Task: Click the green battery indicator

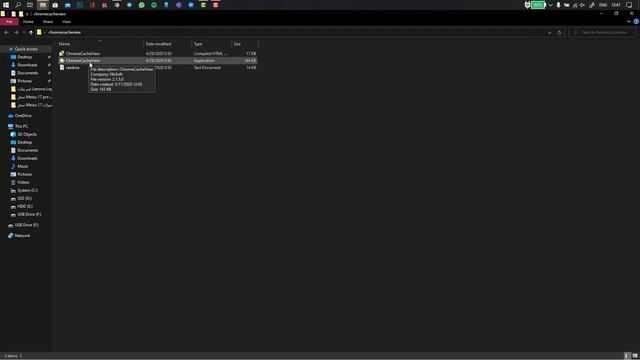Action: click(538, 5)
